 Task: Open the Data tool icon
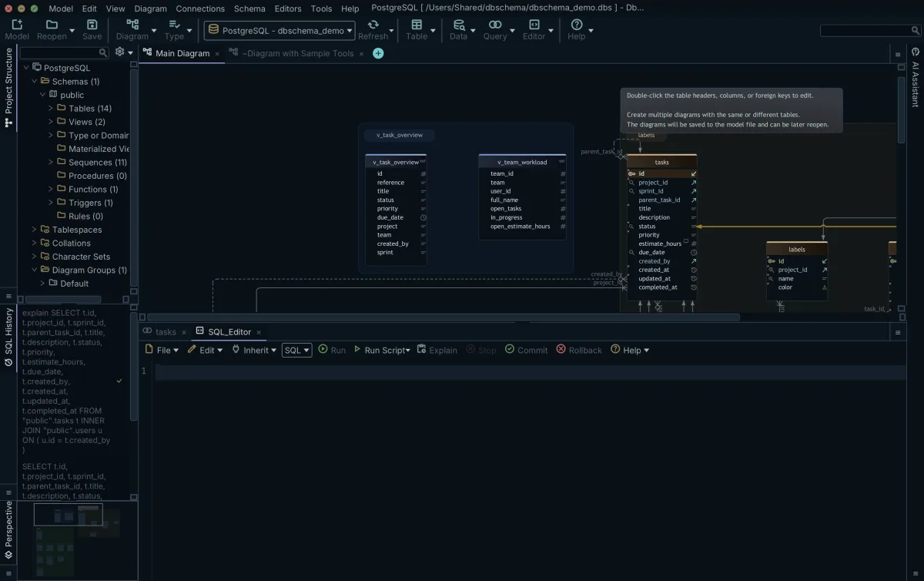pyautogui.click(x=458, y=25)
